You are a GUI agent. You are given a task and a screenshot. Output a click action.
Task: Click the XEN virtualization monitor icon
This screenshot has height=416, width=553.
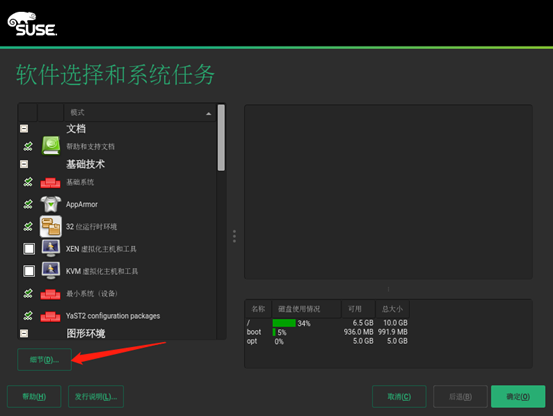(x=51, y=248)
